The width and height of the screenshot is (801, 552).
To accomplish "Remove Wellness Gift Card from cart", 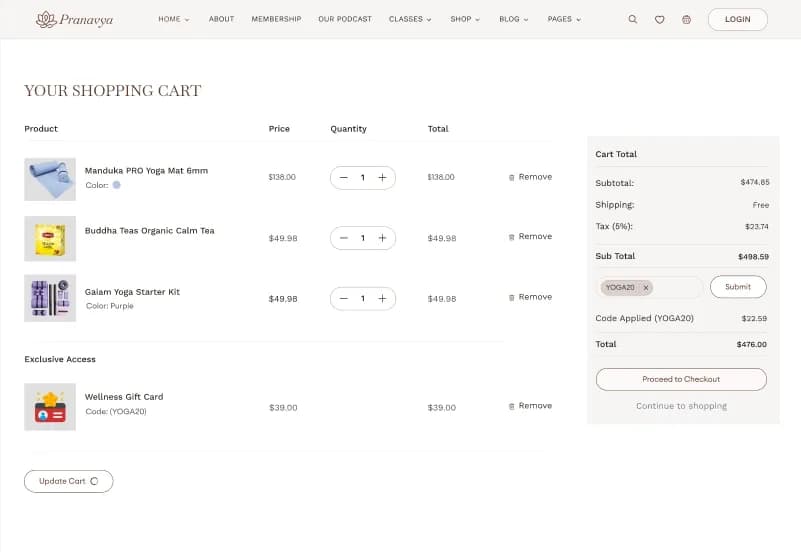I will point(530,405).
